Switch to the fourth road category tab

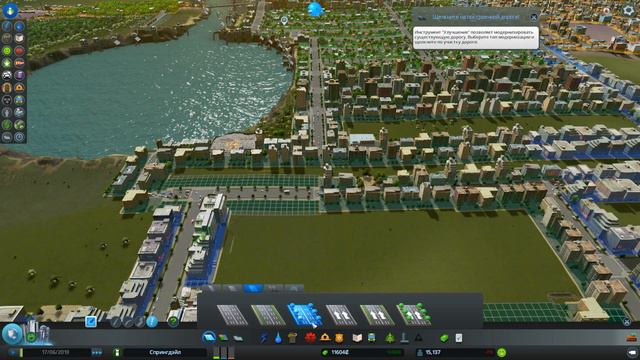pos(273,289)
